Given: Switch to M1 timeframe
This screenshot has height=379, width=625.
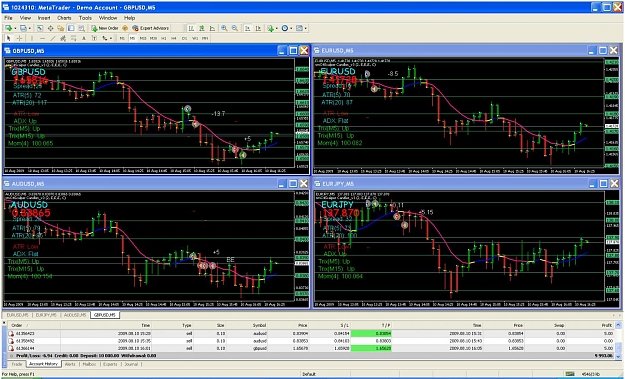Looking at the screenshot, I should click(x=122, y=38).
